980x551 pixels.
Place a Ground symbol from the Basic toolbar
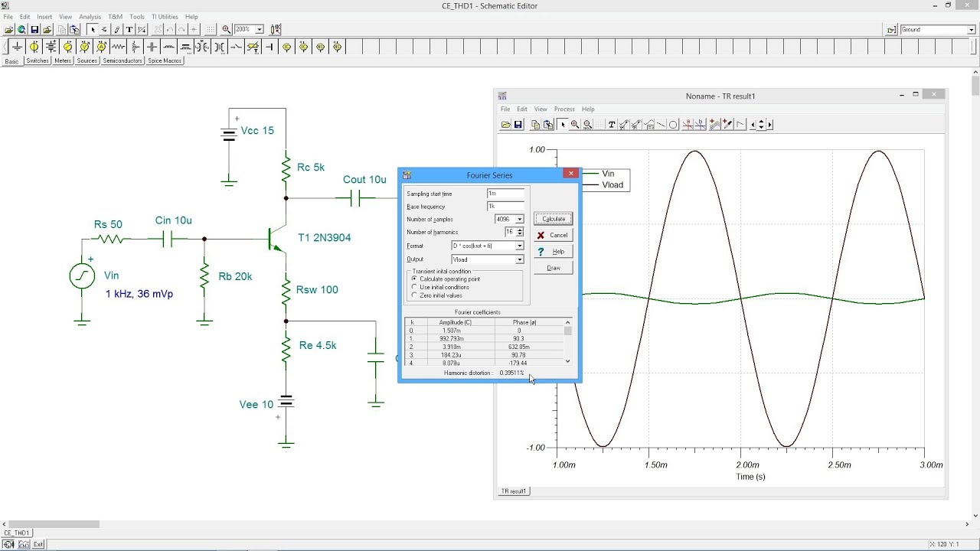click(x=17, y=47)
